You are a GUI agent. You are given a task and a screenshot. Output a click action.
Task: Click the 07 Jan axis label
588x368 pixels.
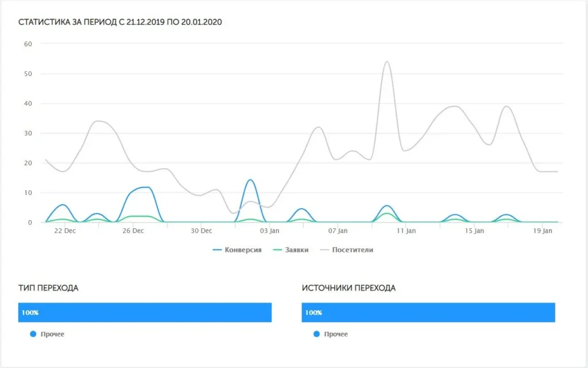pyautogui.click(x=338, y=231)
